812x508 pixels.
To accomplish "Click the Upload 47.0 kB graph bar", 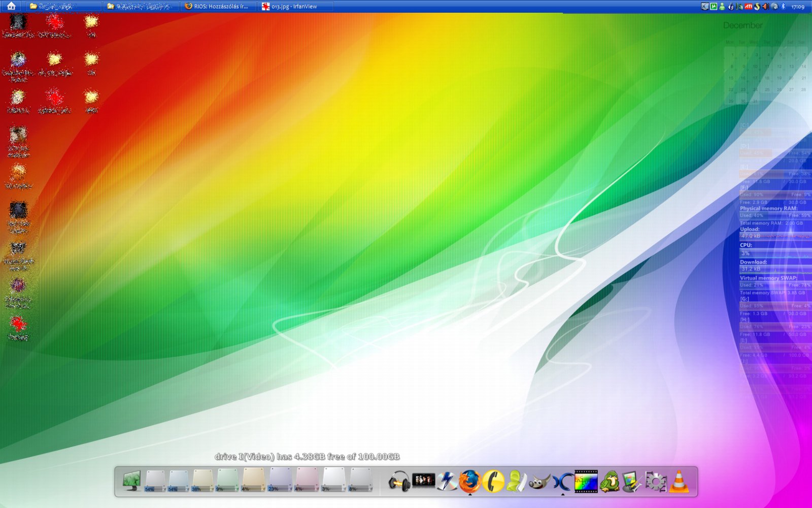I will point(775,236).
